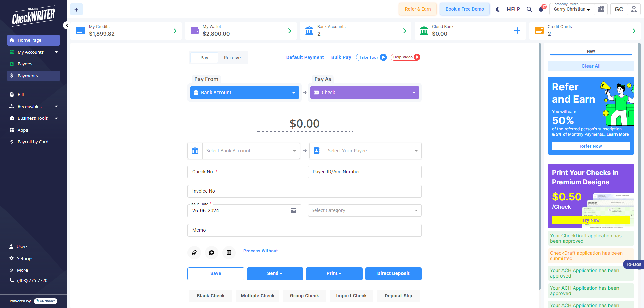Click the Check No. input field
The image size is (644, 308).
point(244,172)
